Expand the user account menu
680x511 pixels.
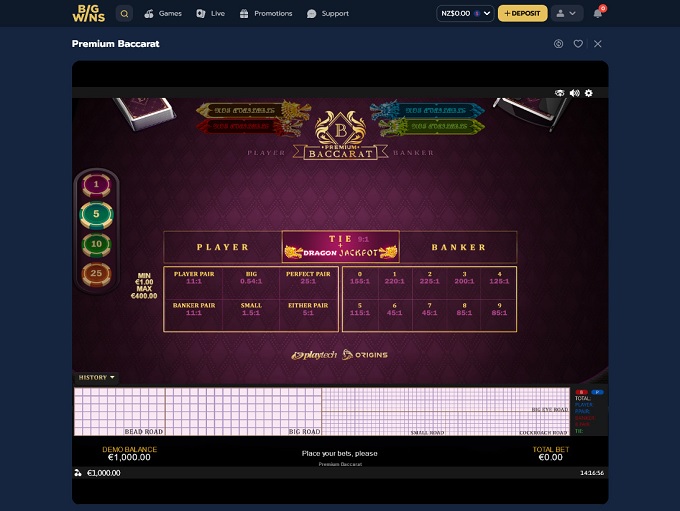[567, 14]
